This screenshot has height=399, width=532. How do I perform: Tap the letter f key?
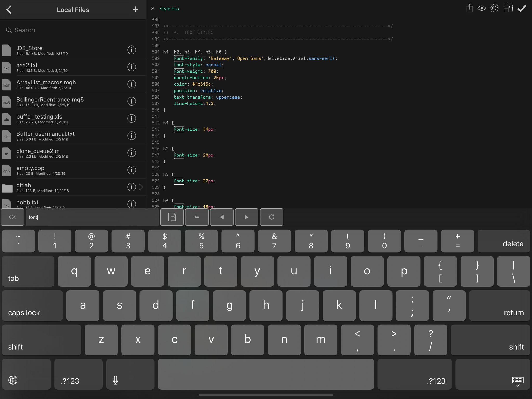192,306
